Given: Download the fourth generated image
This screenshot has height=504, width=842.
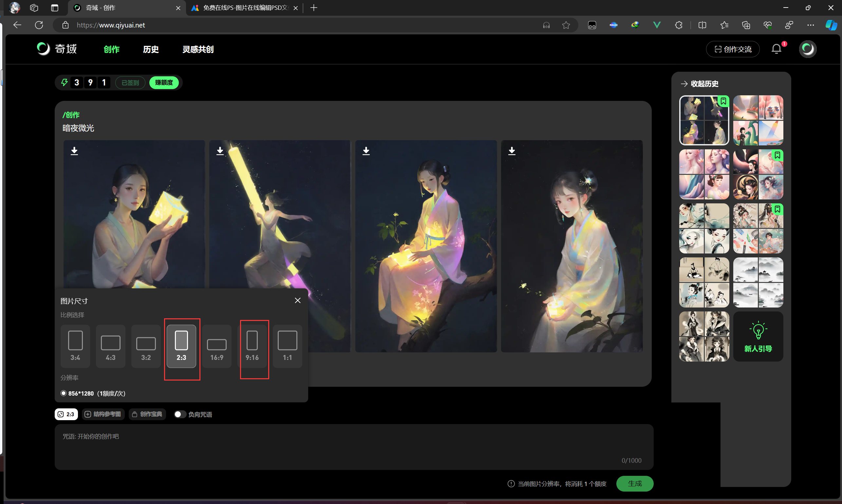Looking at the screenshot, I should tap(512, 151).
